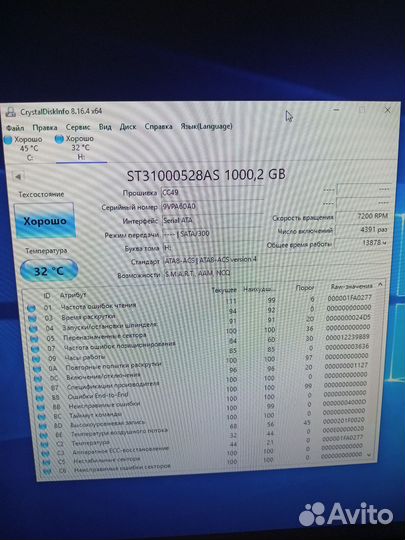Click status icon for 01 Частота ошибок чтения
Image resolution: width=405 pixels, height=540 pixels.
click(x=31, y=309)
